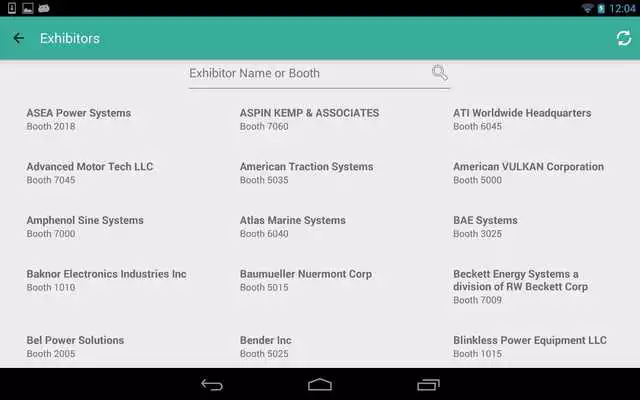Tap the Exhibitors title

tap(70, 38)
